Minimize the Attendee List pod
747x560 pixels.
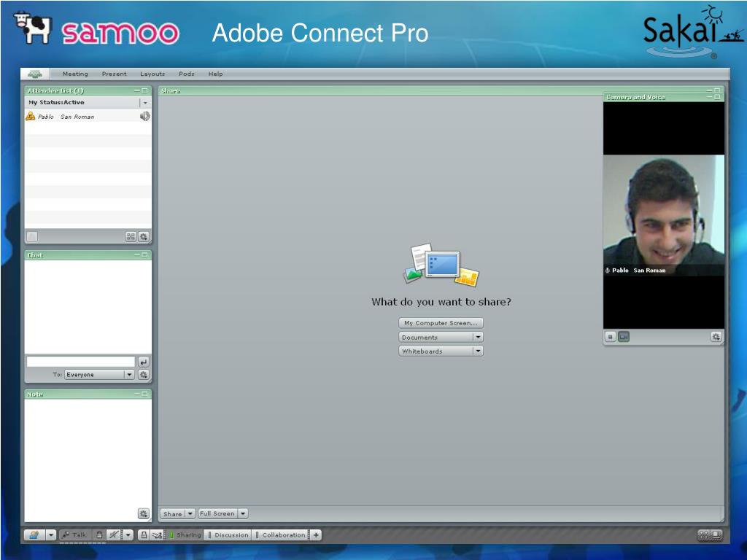point(137,90)
